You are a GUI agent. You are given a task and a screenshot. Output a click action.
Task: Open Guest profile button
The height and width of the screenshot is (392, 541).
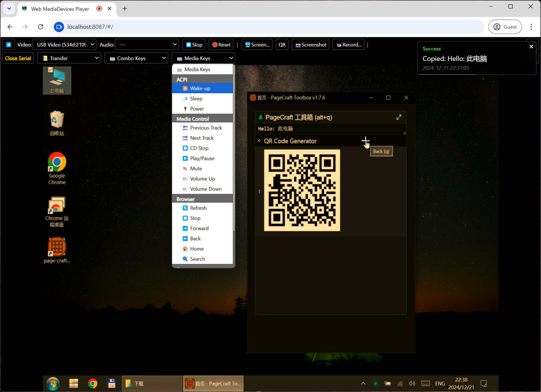[505, 27]
